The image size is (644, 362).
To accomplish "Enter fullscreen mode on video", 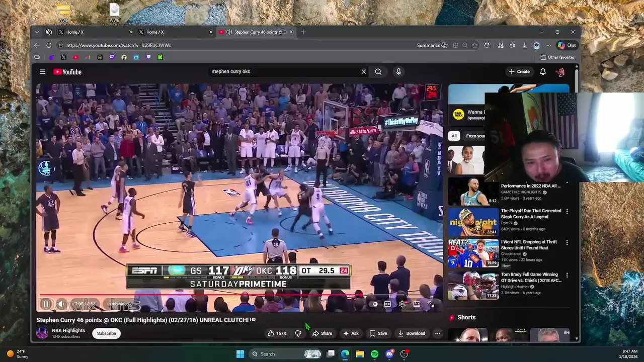I will (431, 304).
